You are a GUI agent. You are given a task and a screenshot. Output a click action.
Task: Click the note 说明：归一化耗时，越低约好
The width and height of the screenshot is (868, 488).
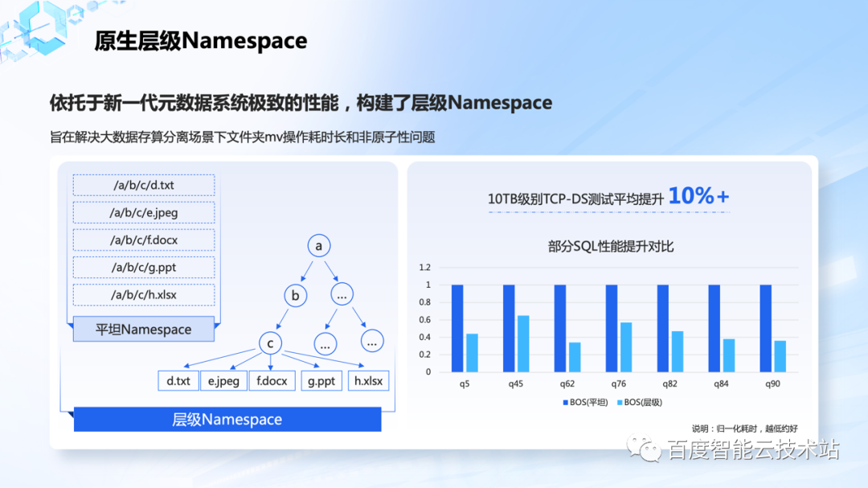(744, 429)
